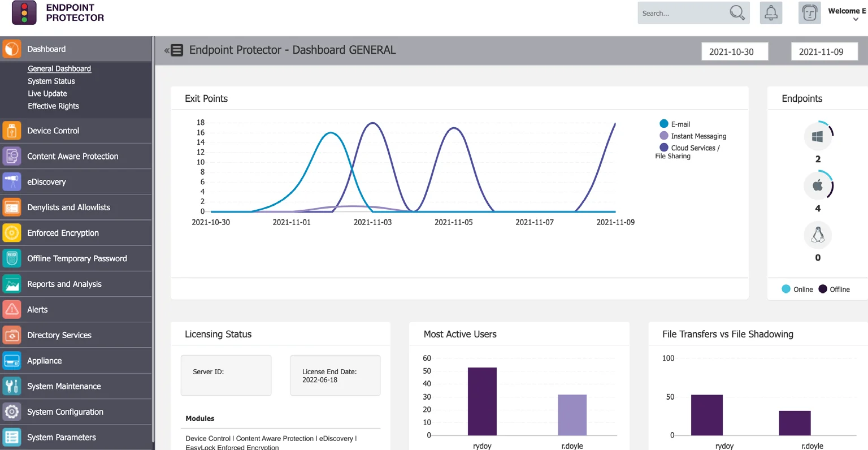
Task: Click the search magnifier icon
Action: [737, 12]
